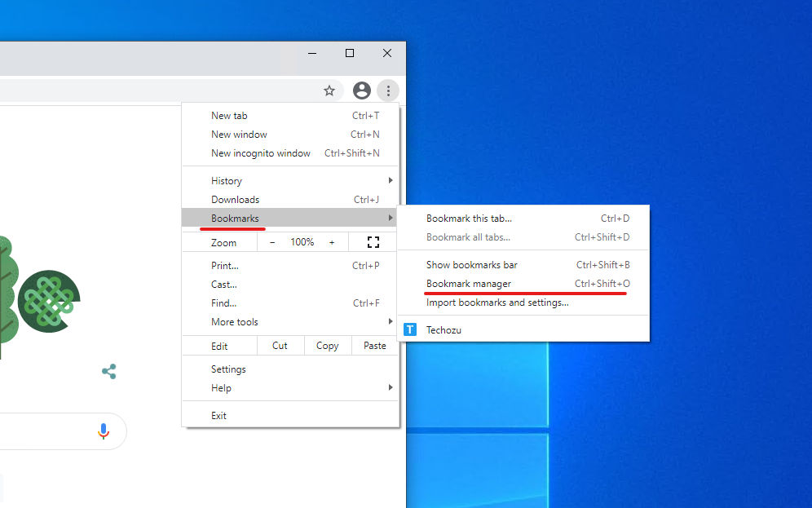Click the share icon below the doodle

pos(109,371)
